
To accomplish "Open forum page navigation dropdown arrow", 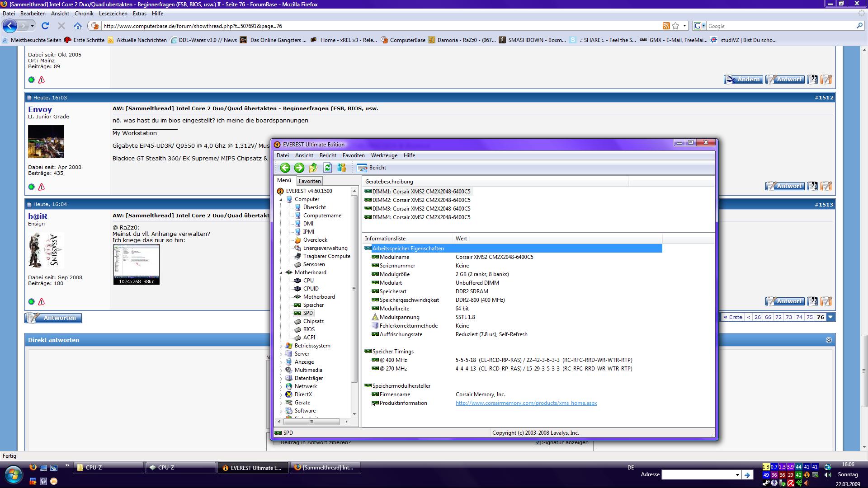I will click(830, 317).
